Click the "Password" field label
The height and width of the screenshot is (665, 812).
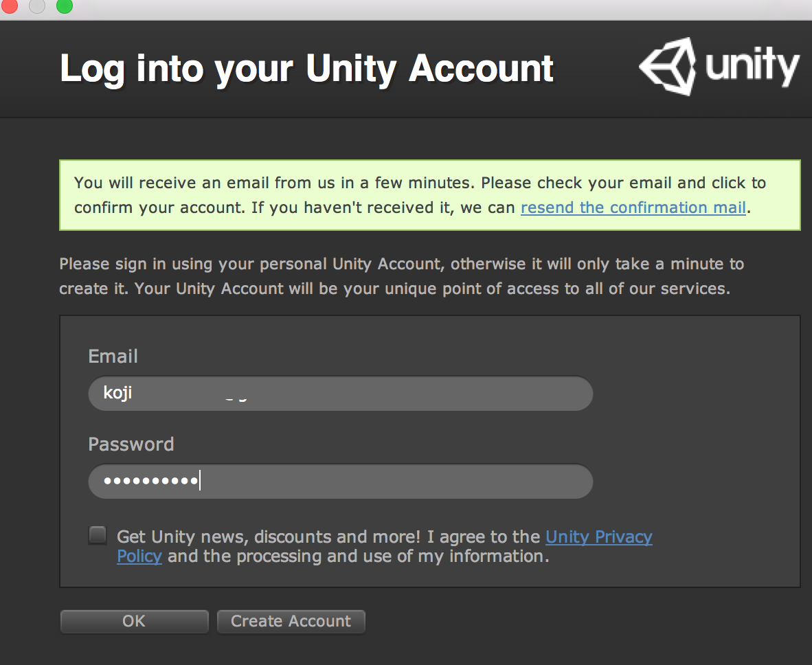(x=131, y=444)
